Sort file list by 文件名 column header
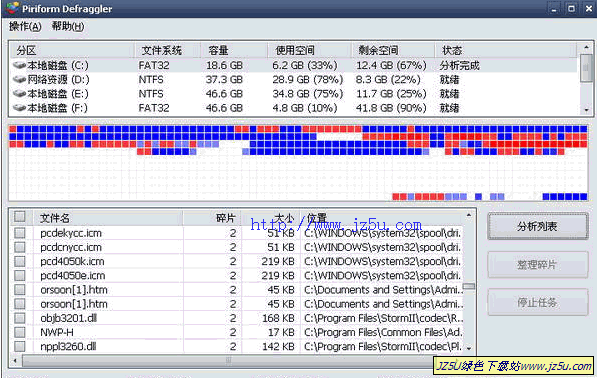This screenshot has width=597, height=378. (108, 218)
